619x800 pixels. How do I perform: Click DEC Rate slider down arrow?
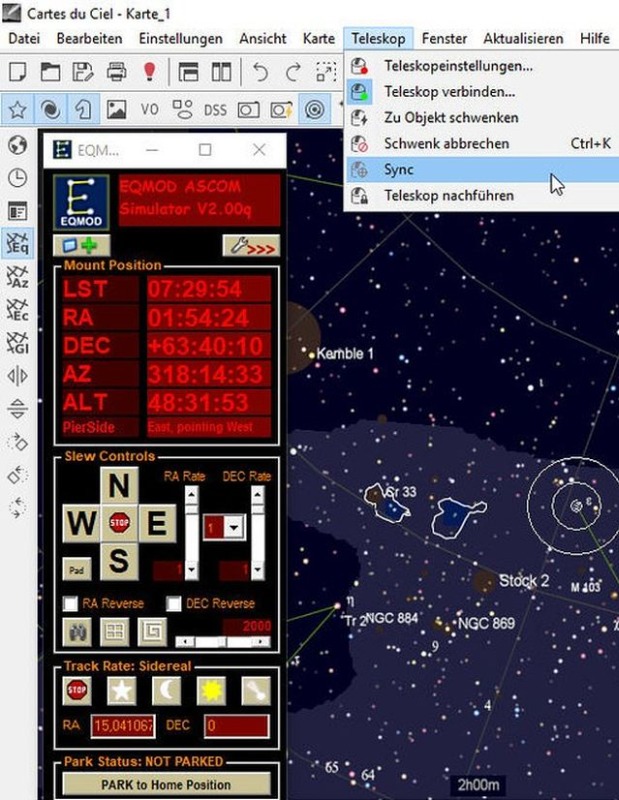coord(258,570)
